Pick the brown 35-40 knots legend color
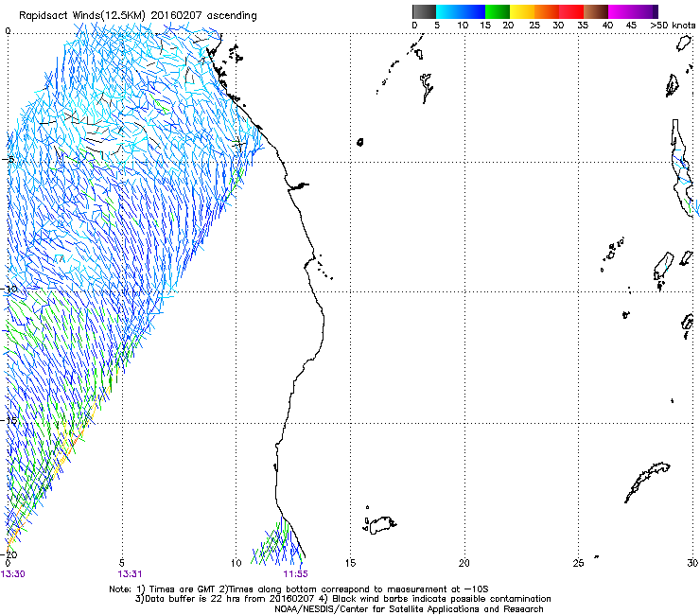This screenshot has width=700, height=615. (x=596, y=11)
